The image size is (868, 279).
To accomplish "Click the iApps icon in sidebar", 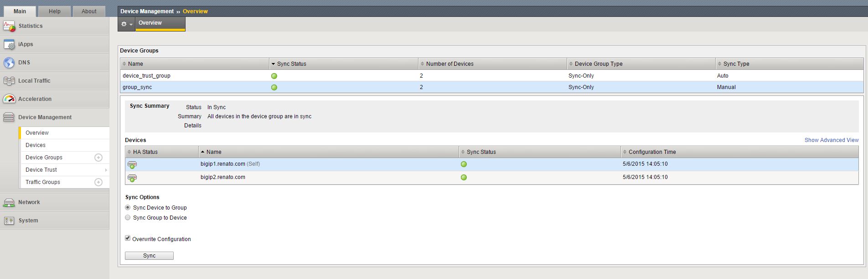I will pyautogui.click(x=9, y=44).
